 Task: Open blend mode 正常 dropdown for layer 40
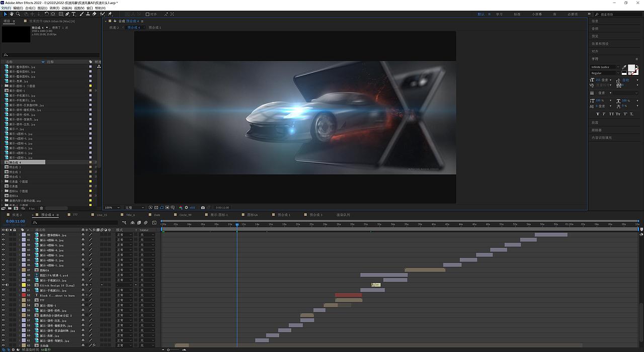[x=124, y=235]
